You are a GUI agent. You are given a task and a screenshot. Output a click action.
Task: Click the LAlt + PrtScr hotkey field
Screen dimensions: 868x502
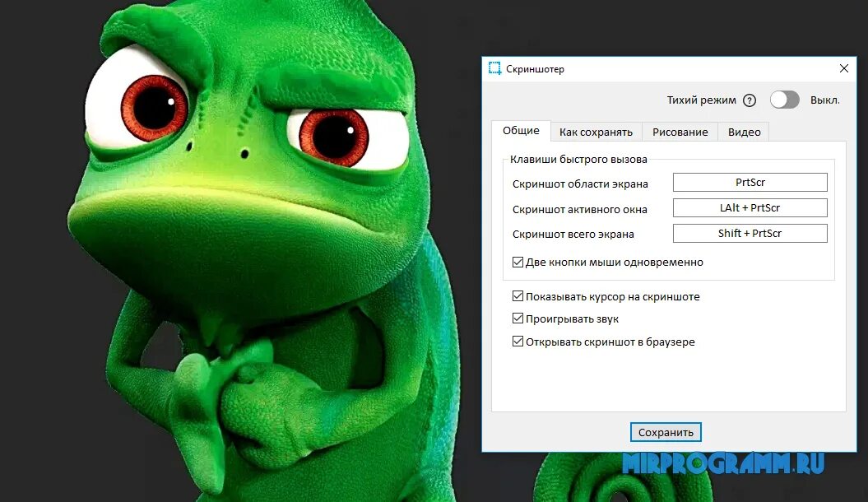point(750,207)
